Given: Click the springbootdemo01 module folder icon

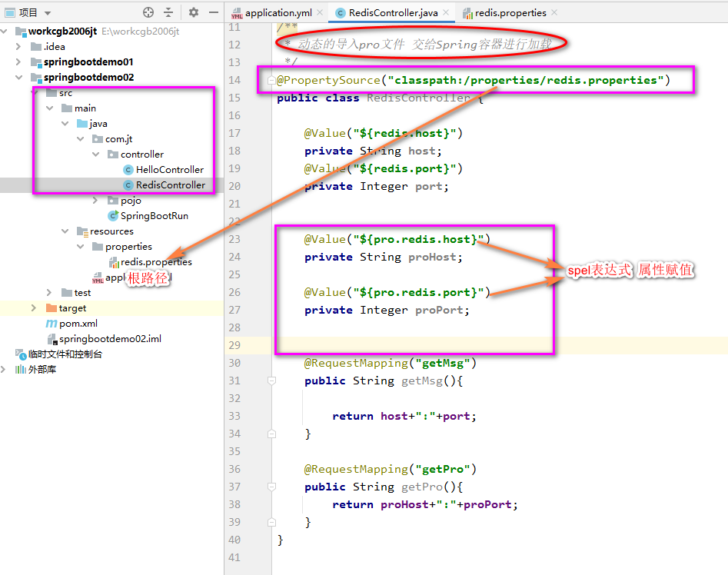Looking at the screenshot, I should pyautogui.click(x=36, y=62).
